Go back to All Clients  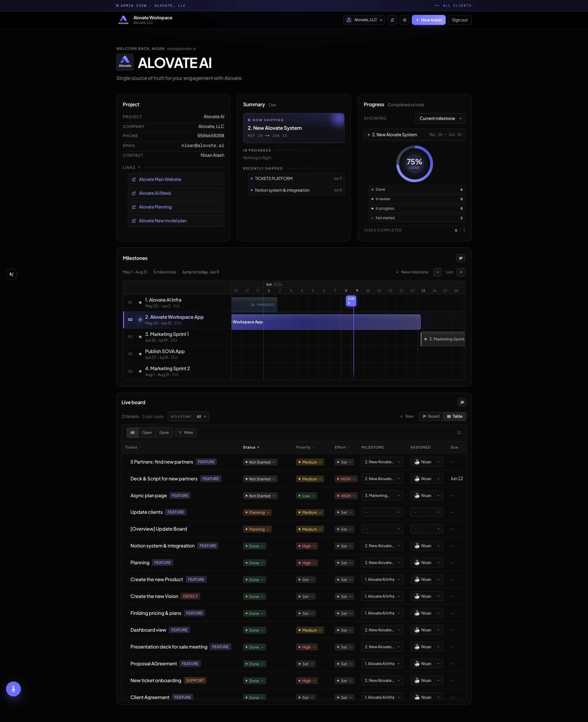pyautogui.click(x=453, y=6)
